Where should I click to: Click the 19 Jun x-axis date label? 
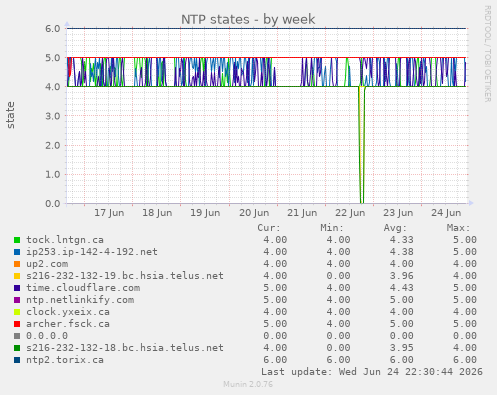[205, 213]
